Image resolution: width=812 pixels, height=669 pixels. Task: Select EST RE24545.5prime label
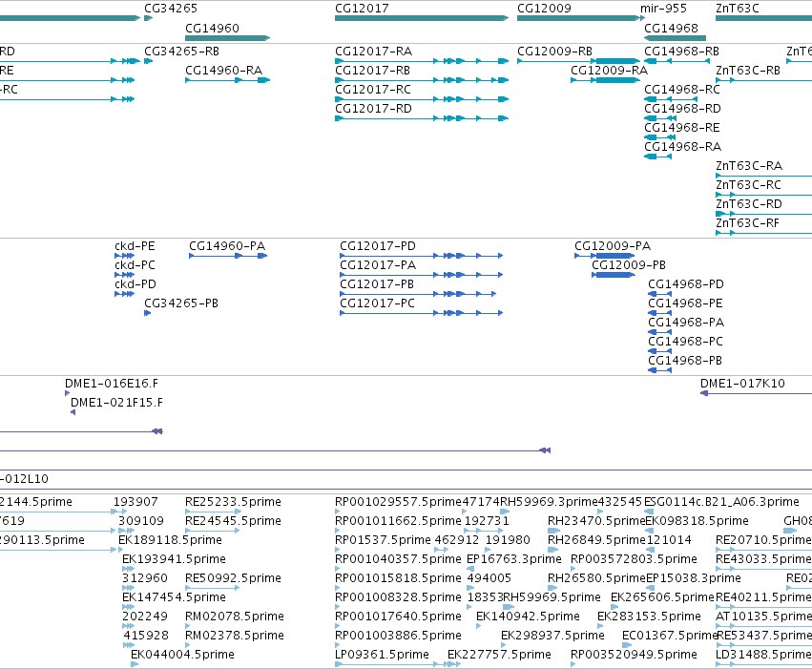pos(233,521)
